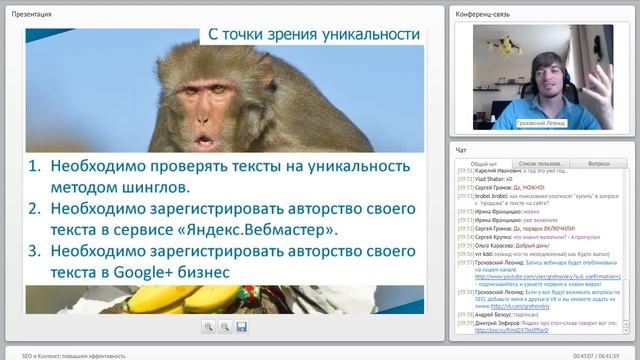640x360 pixels.
Task: Click the Презентация panel title
Action: (x=31, y=14)
